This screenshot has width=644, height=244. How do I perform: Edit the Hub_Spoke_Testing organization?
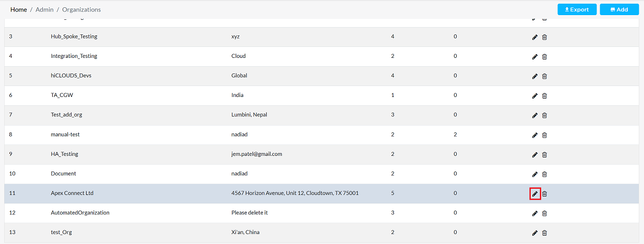tap(534, 37)
